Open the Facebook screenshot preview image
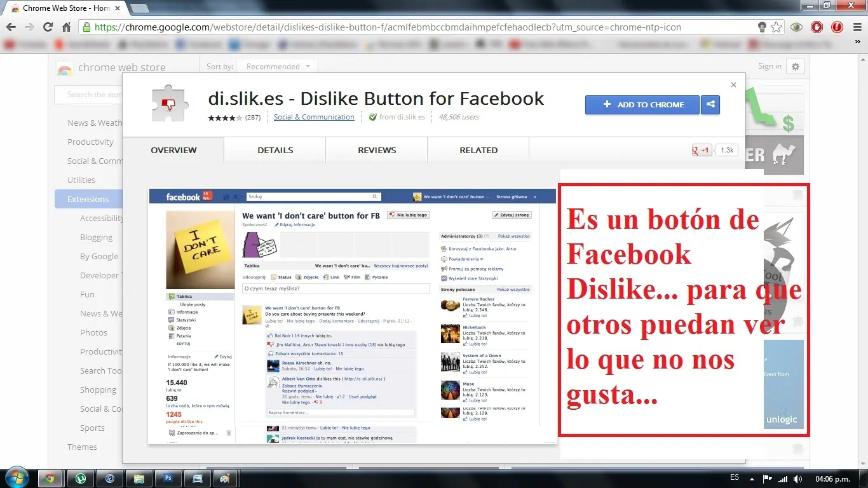Image resolution: width=868 pixels, height=488 pixels. (x=353, y=316)
